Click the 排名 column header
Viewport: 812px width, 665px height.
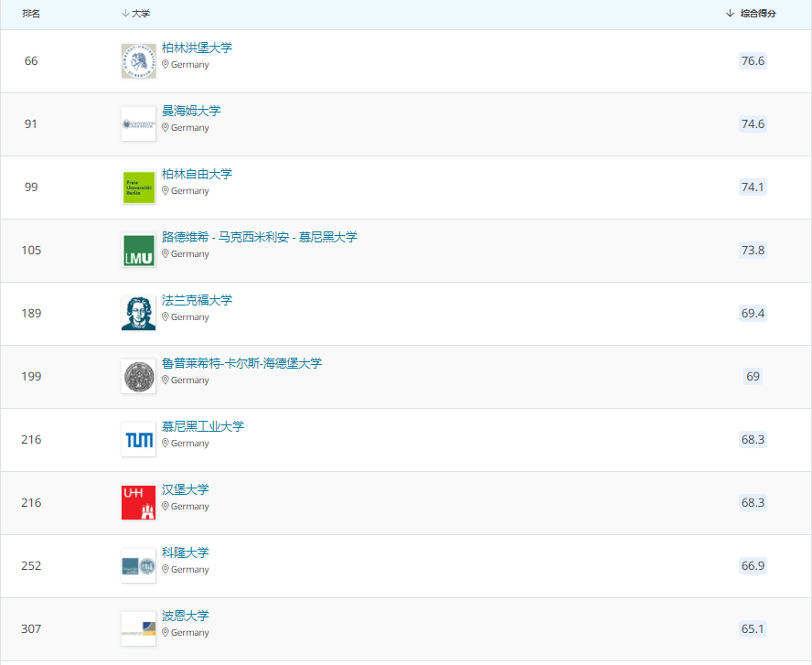(31, 14)
